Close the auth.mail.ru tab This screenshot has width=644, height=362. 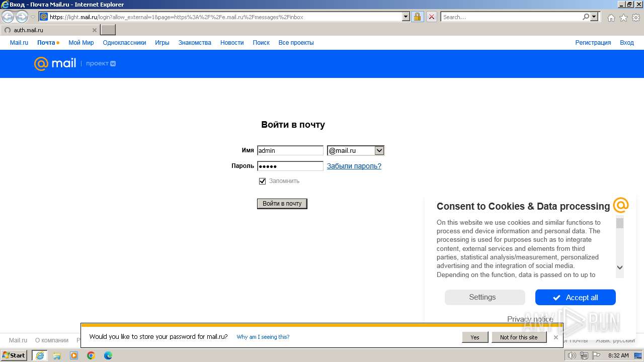[x=94, y=30]
